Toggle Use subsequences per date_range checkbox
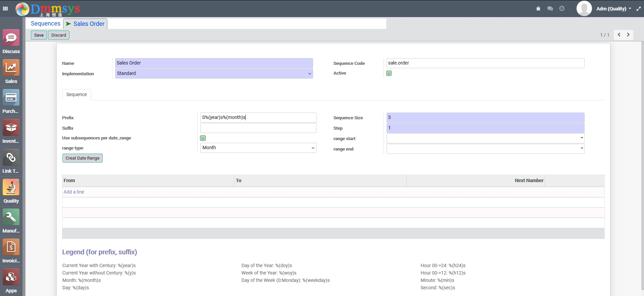Screen dimensions: 644x296 tap(203, 138)
